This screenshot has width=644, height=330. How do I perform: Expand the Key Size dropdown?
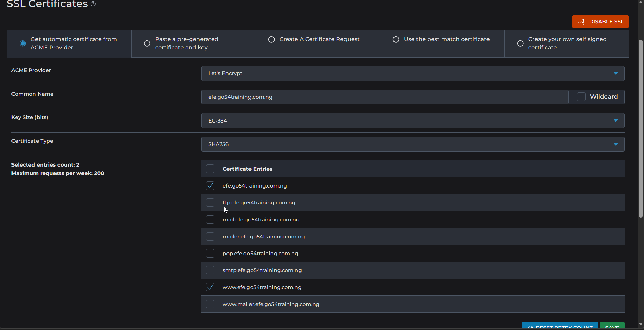412,120
